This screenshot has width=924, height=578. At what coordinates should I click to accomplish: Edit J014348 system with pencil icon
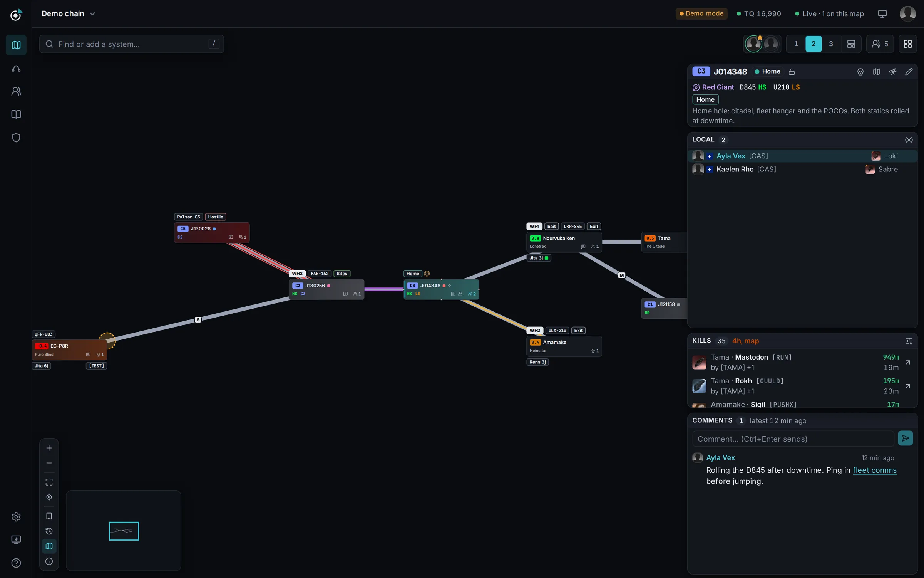(909, 72)
